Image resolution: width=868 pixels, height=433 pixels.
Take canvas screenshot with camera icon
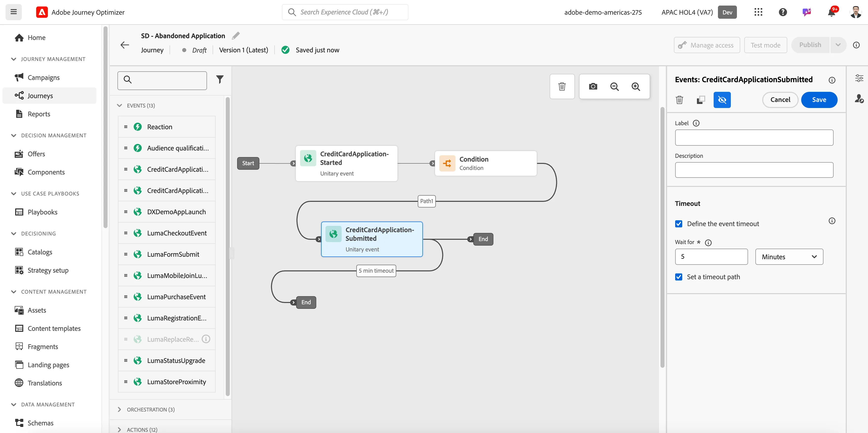click(593, 86)
